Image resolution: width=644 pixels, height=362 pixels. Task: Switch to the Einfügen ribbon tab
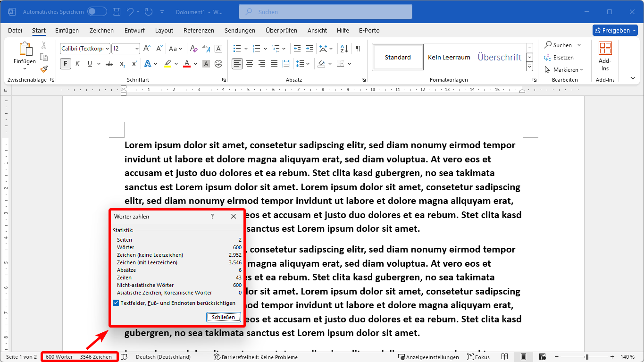(x=67, y=31)
